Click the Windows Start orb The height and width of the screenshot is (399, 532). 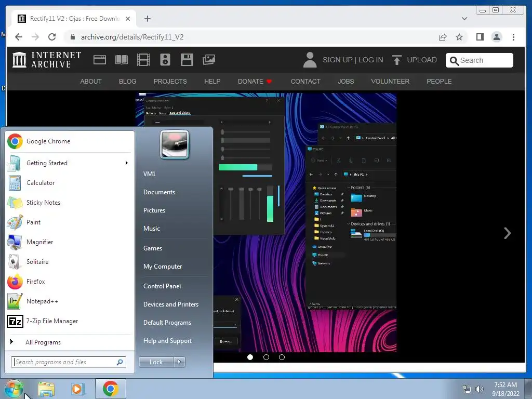[x=14, y=389]
